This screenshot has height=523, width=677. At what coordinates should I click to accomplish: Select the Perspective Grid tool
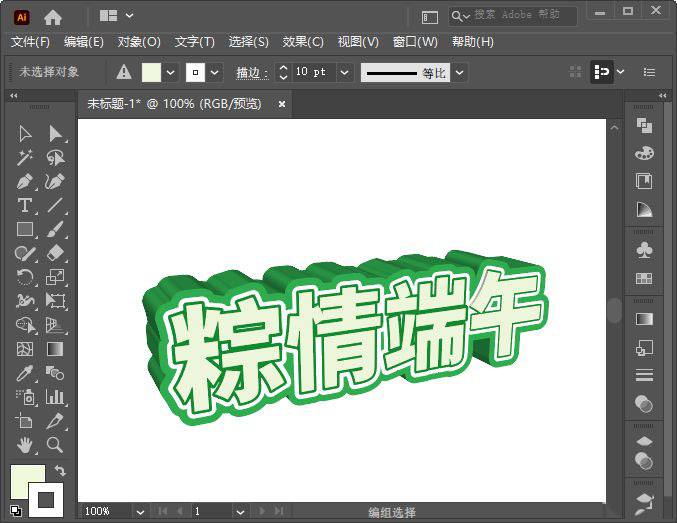[55, 325]
